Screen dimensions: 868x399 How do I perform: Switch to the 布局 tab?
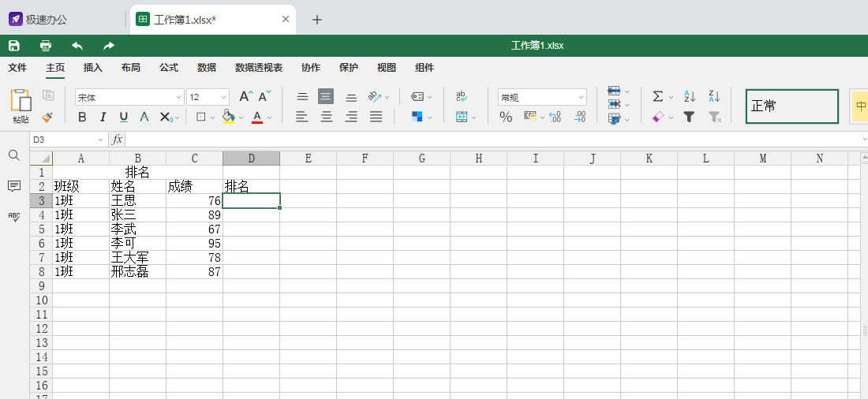tap(131, 68)
